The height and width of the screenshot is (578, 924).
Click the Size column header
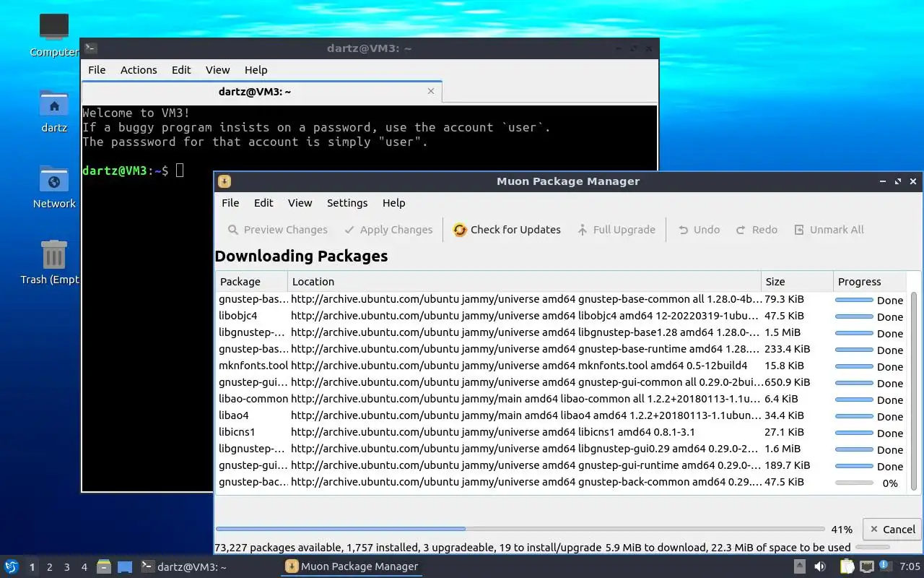(x=797, y=282)
